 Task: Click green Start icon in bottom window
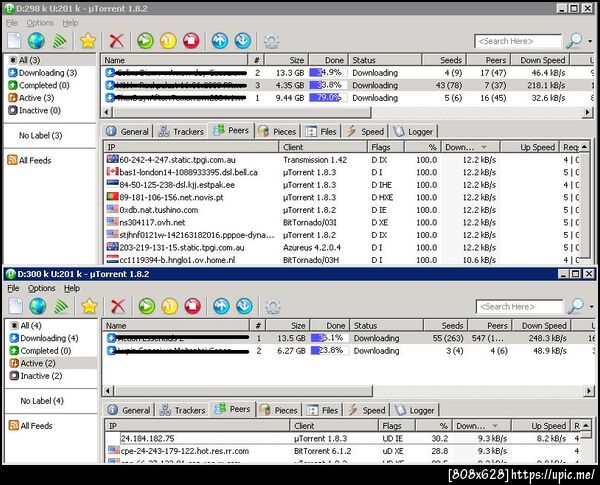coord(147,306)
